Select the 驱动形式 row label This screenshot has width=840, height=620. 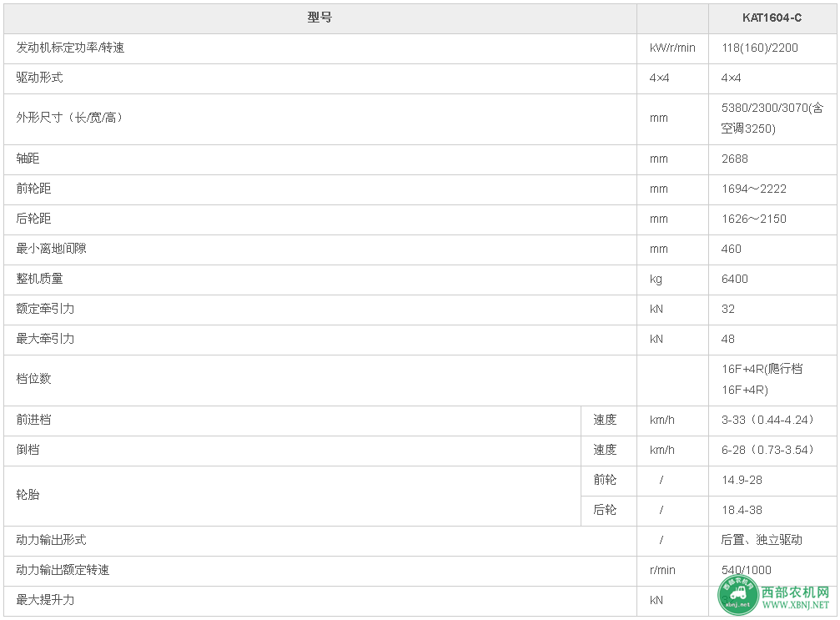pos(40,78)
